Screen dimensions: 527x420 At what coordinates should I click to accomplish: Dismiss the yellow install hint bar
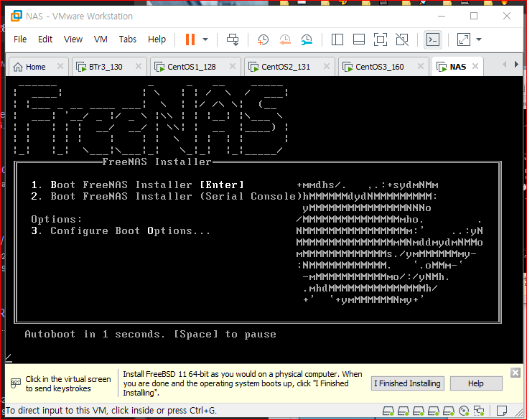pyautogui.click(x=516, y=373)
